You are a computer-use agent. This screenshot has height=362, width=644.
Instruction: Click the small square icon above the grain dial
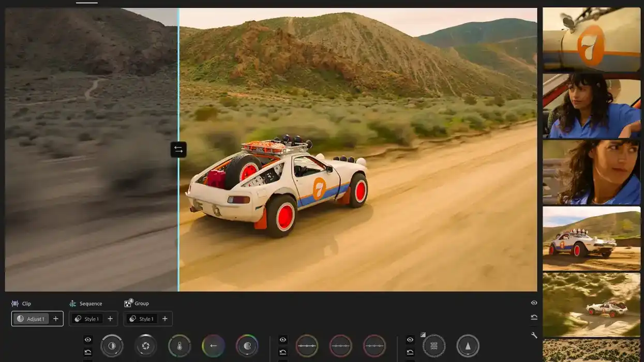pyautogui.click(x=423, y=335)
